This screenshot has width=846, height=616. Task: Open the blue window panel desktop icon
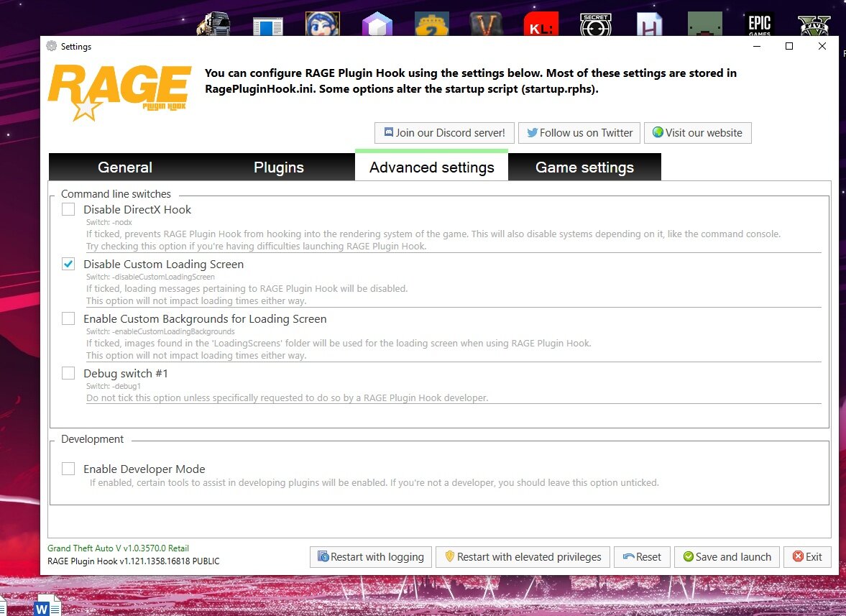268,27
